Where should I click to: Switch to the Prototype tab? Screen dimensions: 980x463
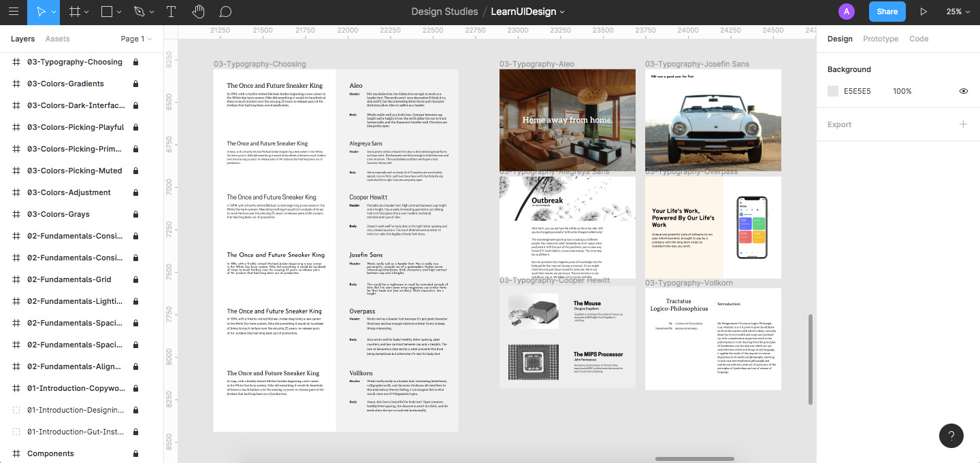point(880,39)
